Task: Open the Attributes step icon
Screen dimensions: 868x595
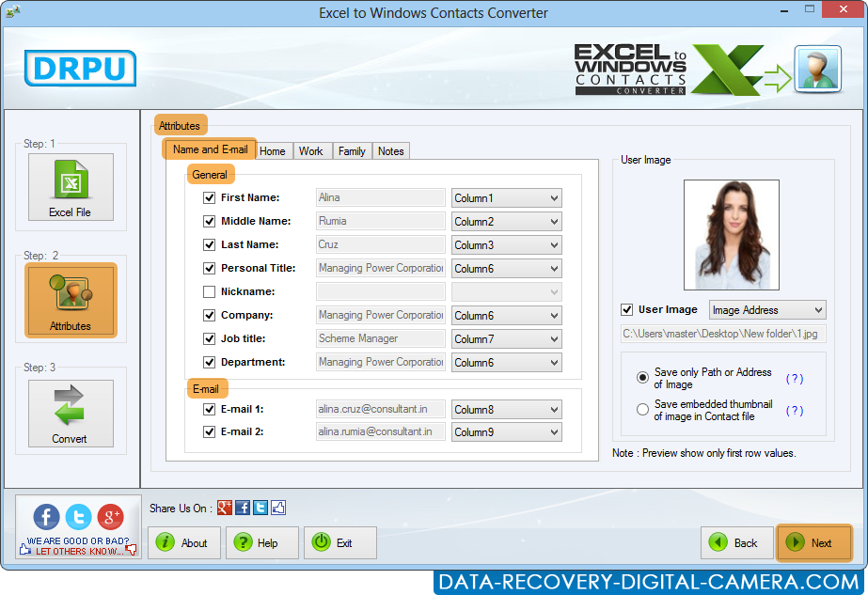Action: tap(71, 299)
